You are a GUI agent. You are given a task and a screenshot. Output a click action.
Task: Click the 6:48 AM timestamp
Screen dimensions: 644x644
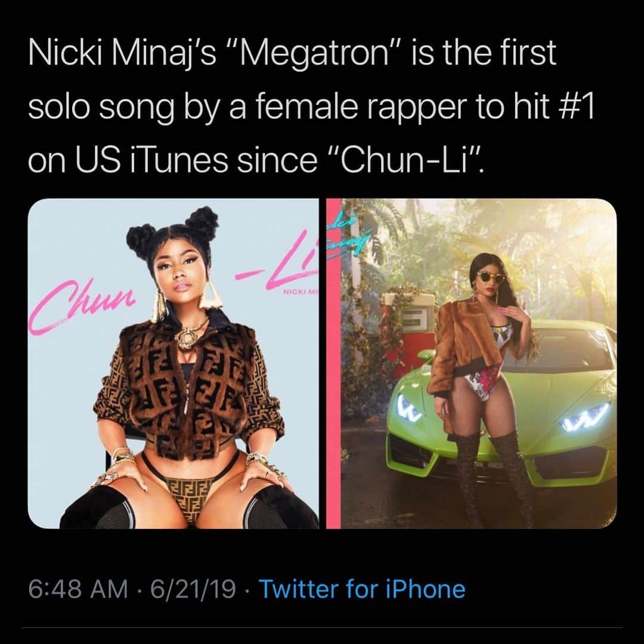(78, 589)
